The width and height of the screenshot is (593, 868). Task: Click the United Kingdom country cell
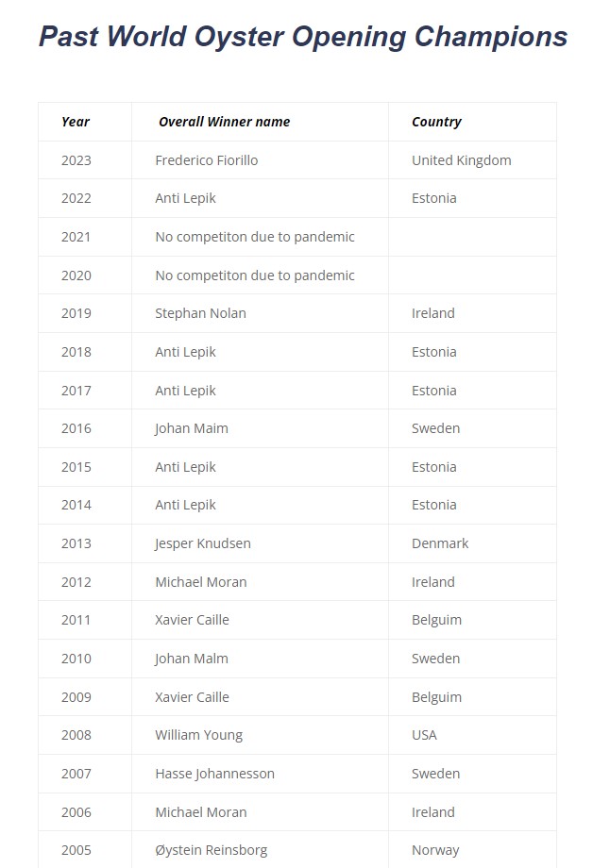pyautogui.click(x=461, y=160)
